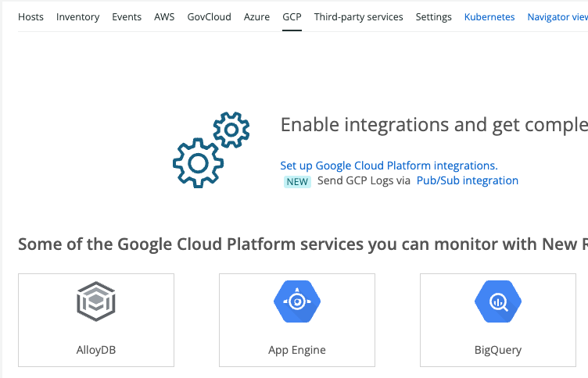Image resolution: width=588 pixels, height=378 pixels.
Task: Click the blue gears integrations icon
Action: [210, 150]
